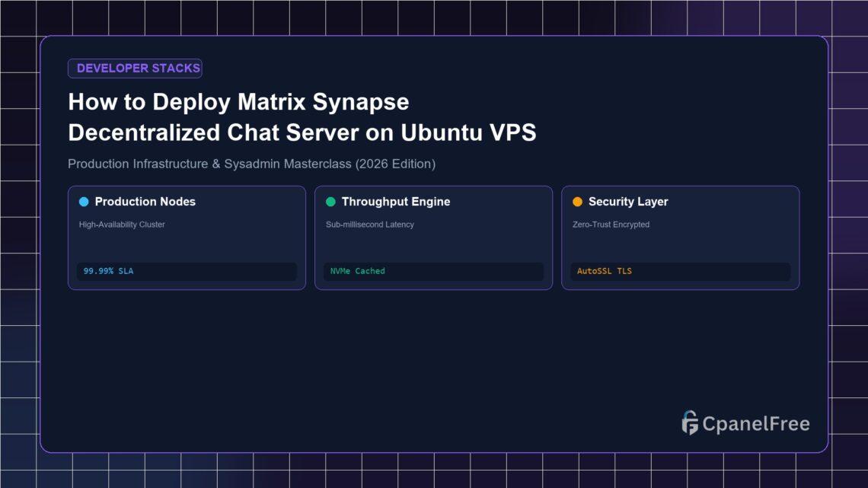The image size is (868, 488).
Task: Click the DEVELOPER STACKS badge
Action: (135, 68)
